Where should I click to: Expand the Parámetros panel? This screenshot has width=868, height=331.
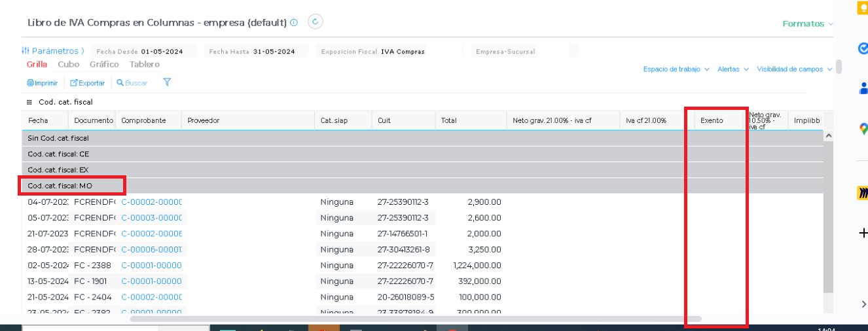pos(53,51)
